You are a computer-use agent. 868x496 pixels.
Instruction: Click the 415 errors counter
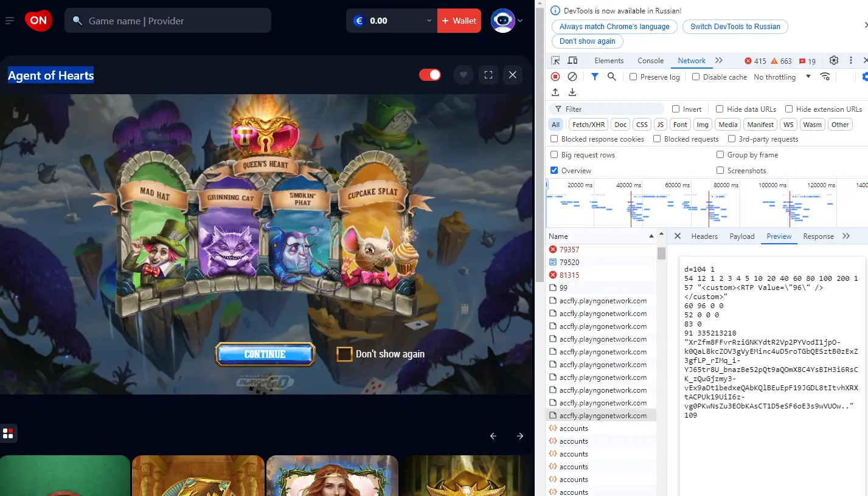tap(755, 61)
